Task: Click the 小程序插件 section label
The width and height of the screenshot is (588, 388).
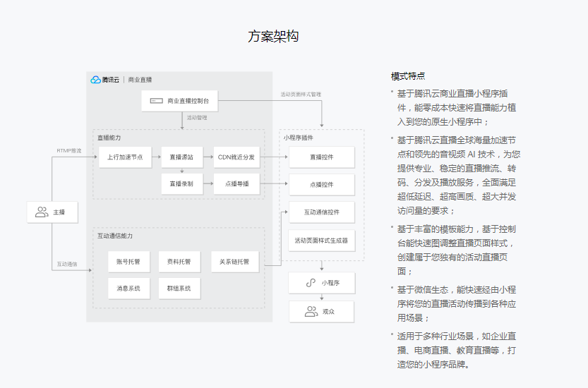Action: click(x=298, y=138)
